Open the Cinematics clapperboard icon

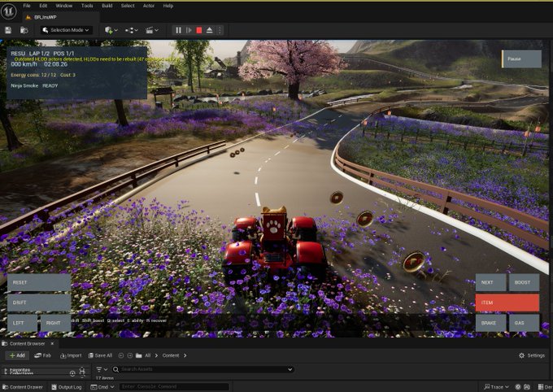point(150,30)
